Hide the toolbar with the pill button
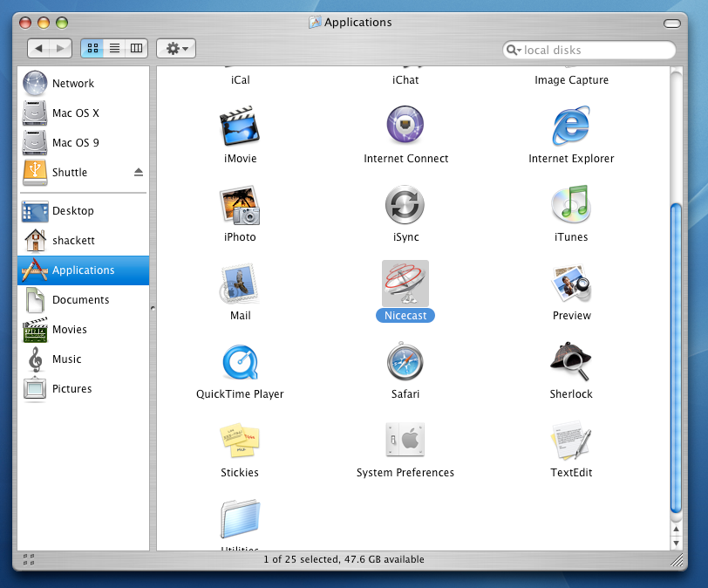This screenshot has width=708, height=588. point(672,23)
